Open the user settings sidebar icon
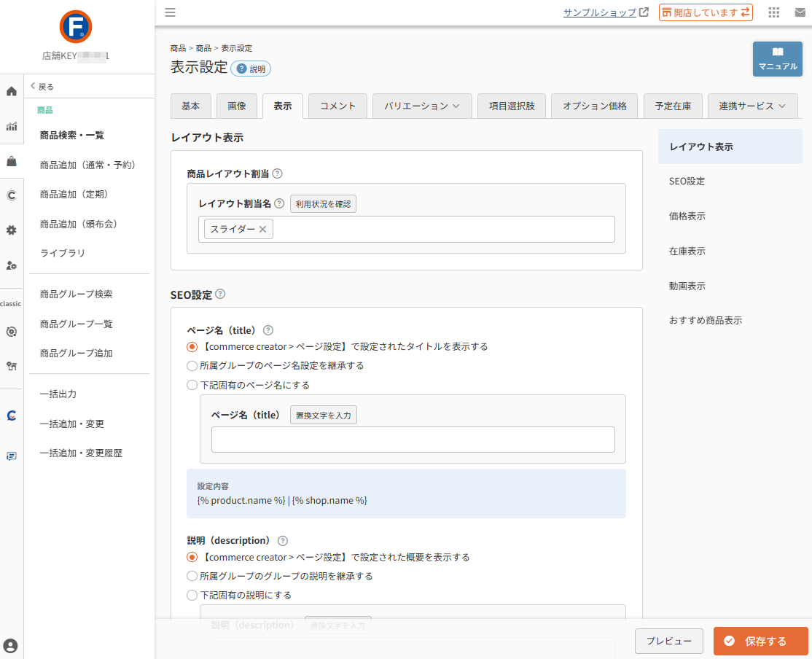 [x=12, y=265]
